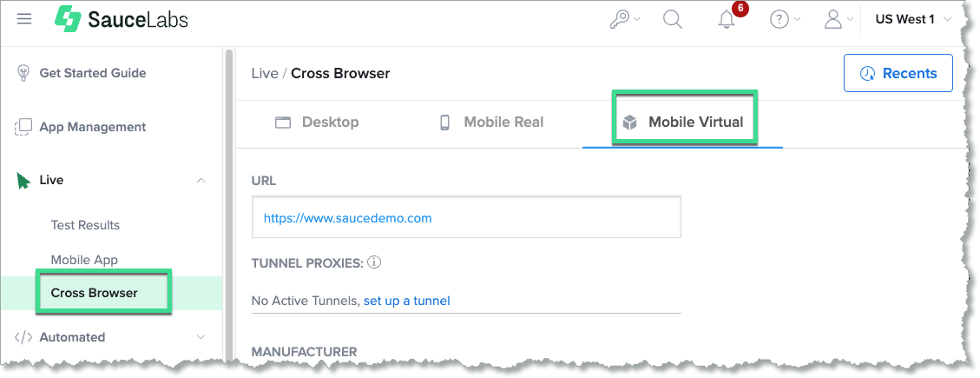Open the US West 1 region dropdown
980x378 pixels.
pos(913,19)
